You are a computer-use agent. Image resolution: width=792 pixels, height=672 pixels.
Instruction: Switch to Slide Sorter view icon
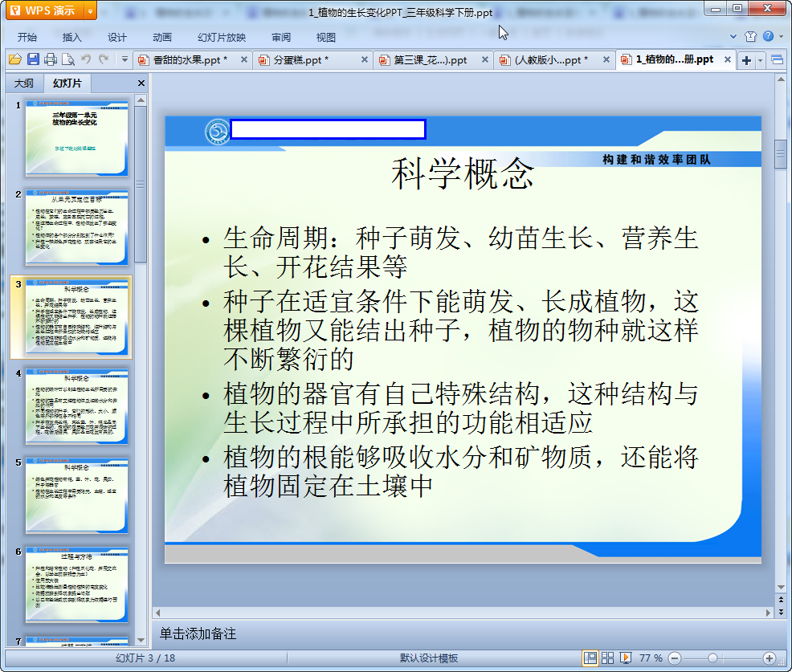[x=607, y=658]
